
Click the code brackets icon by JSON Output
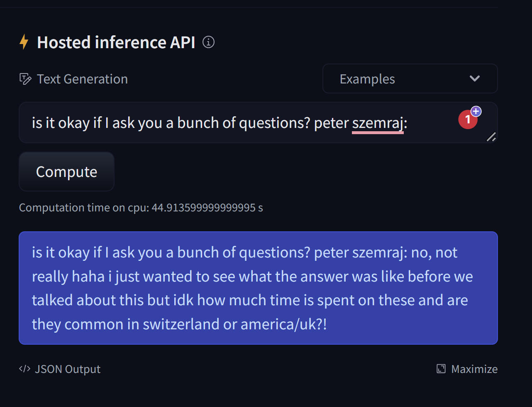click(x=24, y=369)
